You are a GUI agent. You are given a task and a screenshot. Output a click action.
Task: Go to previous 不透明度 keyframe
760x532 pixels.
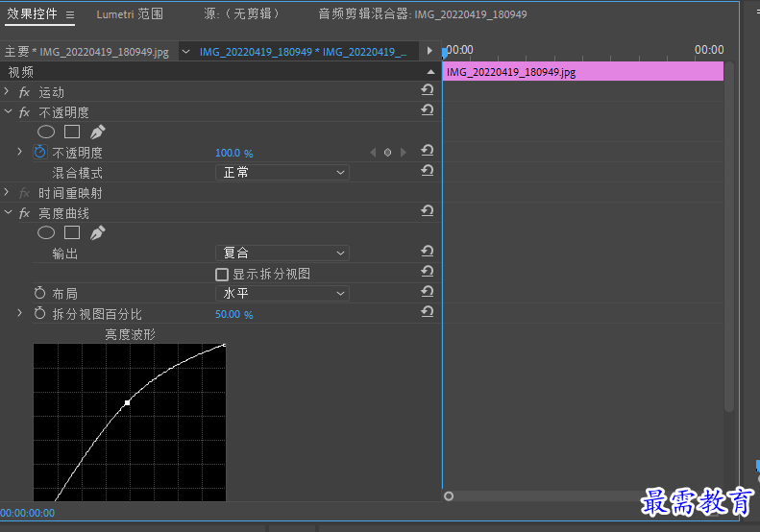[x=373, y=153]
